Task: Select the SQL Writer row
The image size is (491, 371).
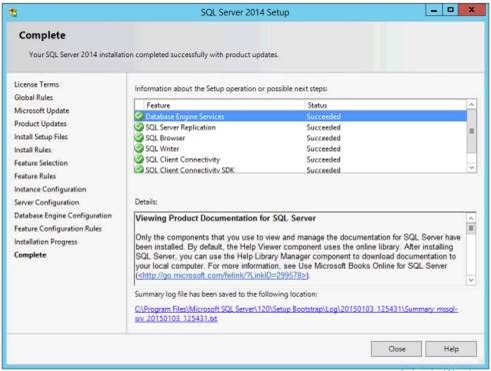Action: (300, 149)
